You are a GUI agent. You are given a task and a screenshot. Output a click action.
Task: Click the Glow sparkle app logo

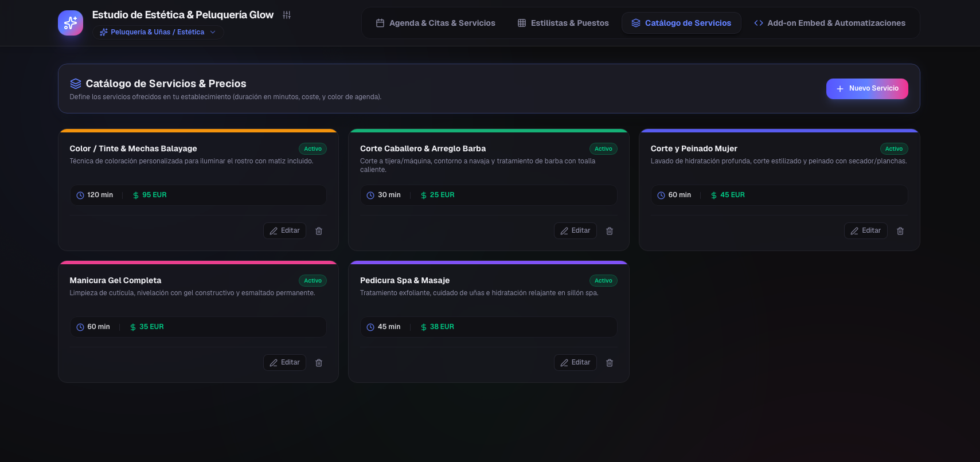click(x=71, y=23)
